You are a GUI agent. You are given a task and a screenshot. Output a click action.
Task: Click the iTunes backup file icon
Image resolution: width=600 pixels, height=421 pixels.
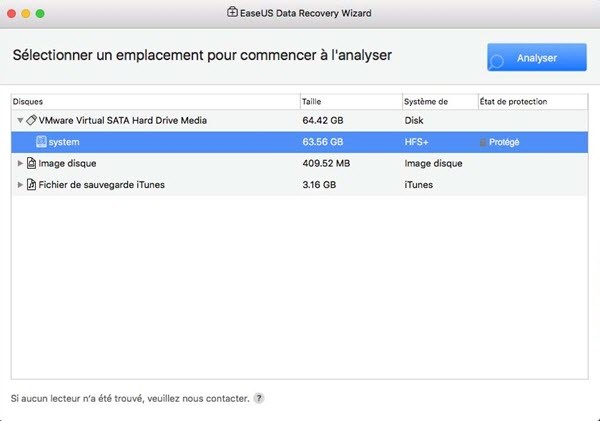click(x=31, y=185)
